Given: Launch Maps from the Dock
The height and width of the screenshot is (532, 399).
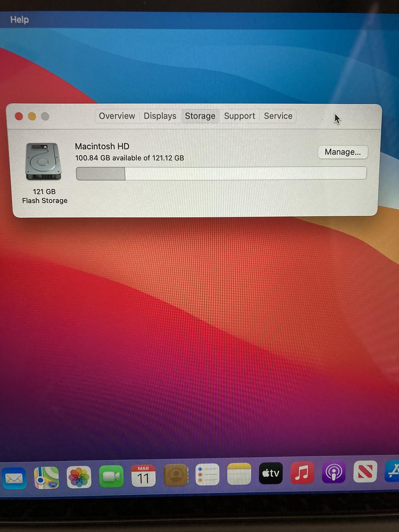Looking at the screenshot, I should [46, 477].
